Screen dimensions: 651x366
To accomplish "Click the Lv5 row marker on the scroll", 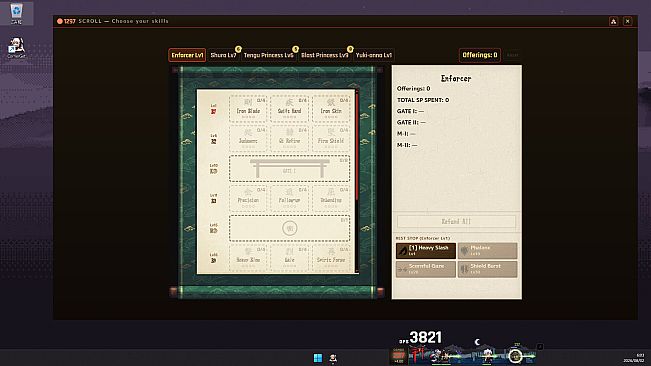I will [x=213, y=139].
